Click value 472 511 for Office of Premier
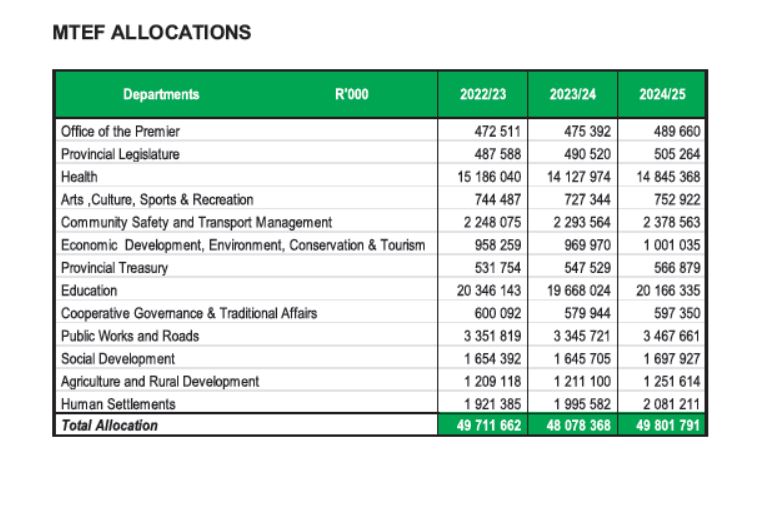The height and width of the screenshot is (507, 768). pos(497,131)
